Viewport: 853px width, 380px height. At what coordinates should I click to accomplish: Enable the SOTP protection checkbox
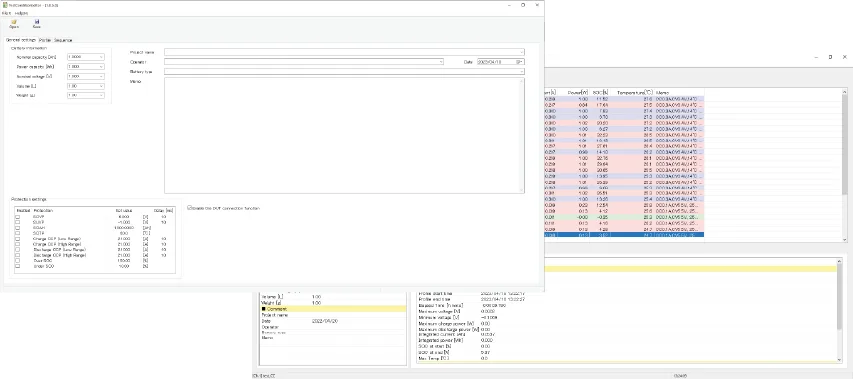tap(17, 233)
